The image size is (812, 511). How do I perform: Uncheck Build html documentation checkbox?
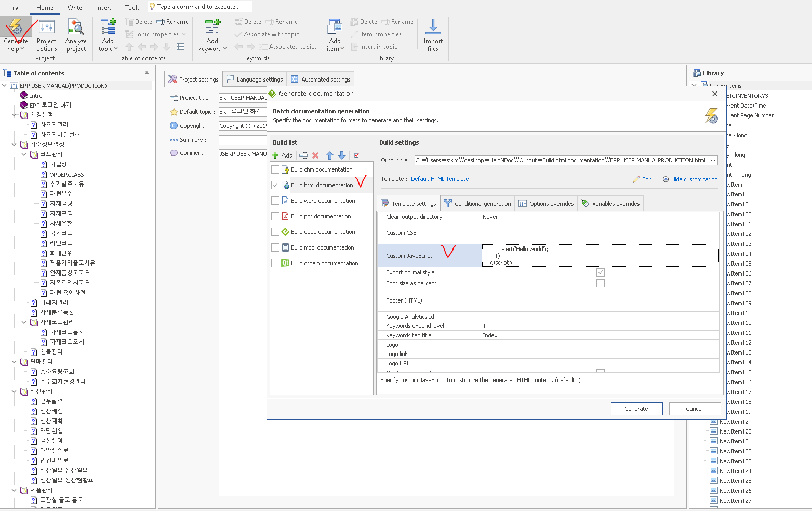[x=275, y=185]
